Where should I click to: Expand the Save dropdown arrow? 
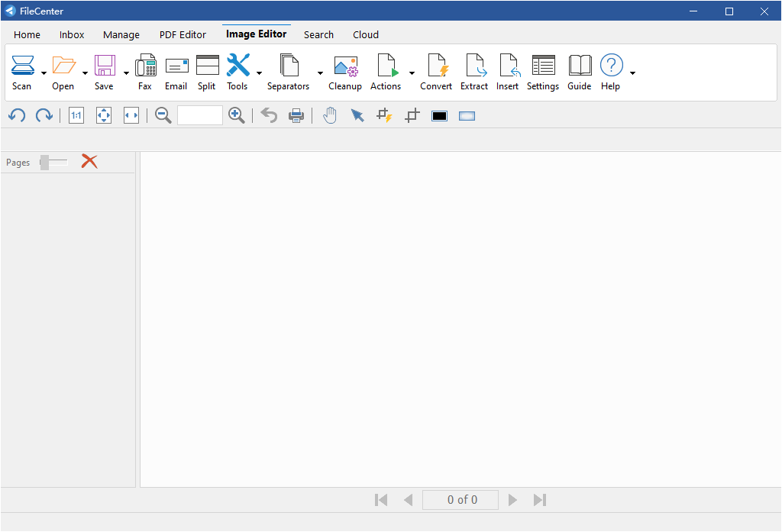click(x=126, y=73)
